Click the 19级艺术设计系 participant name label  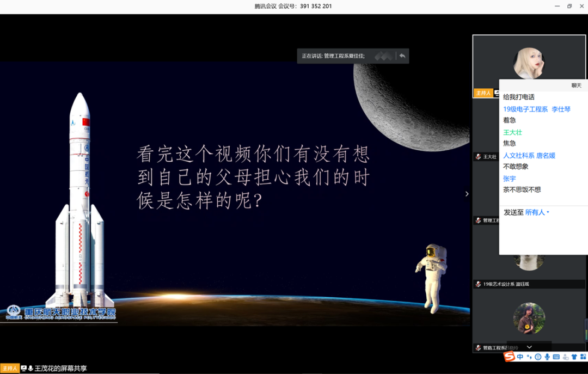(506, 284)
